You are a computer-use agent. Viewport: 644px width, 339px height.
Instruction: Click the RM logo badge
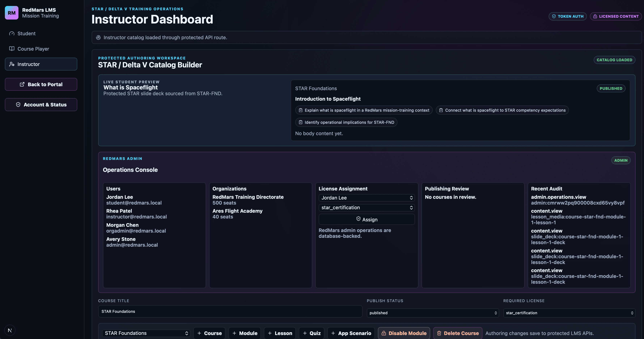click(x=12, y=13)
